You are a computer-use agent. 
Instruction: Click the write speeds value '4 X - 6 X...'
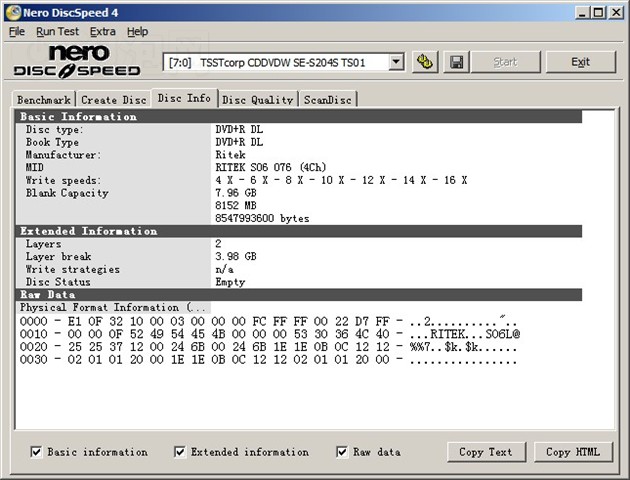pos(342,180)
